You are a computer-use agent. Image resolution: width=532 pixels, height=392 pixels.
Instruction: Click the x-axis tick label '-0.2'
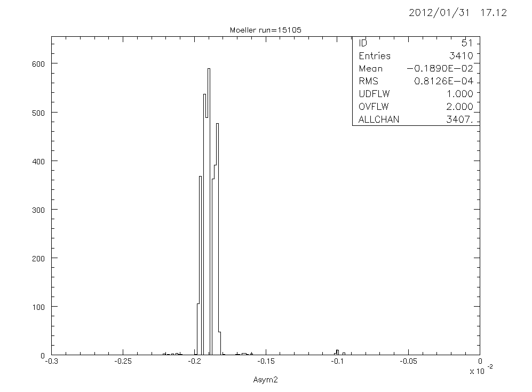click(x=194, y=362)
